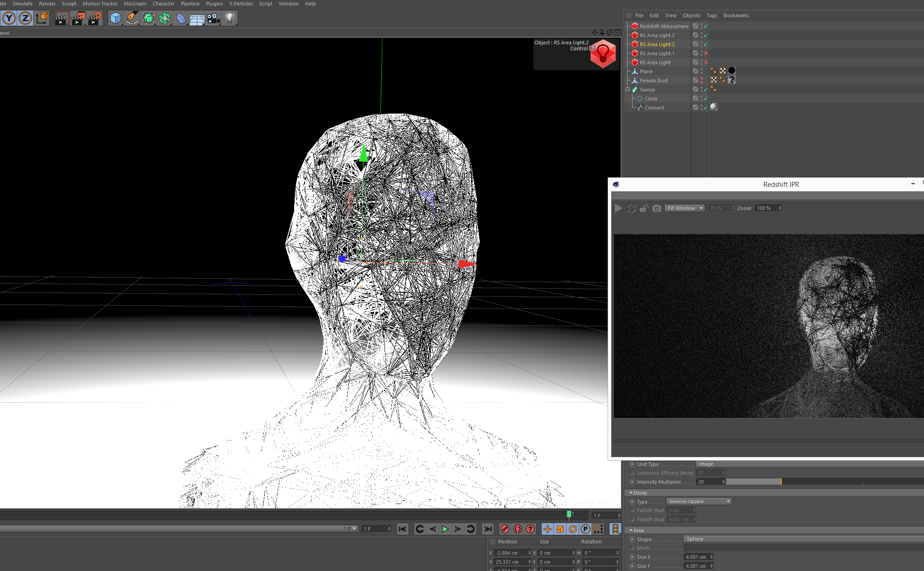
Task: Select the spline Pen tool icon
Action: click(x=132, y=18)
